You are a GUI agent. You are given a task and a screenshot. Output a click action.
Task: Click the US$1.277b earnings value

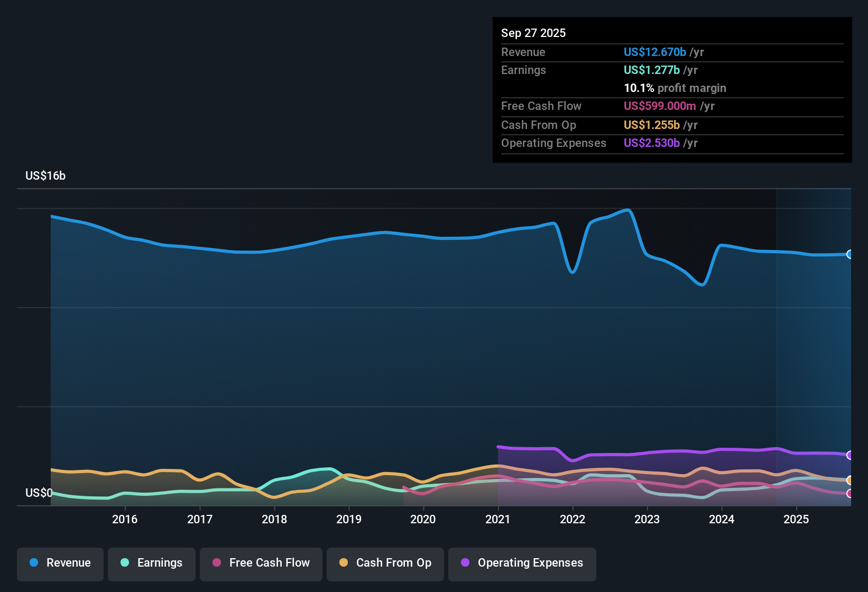[652, 70]
